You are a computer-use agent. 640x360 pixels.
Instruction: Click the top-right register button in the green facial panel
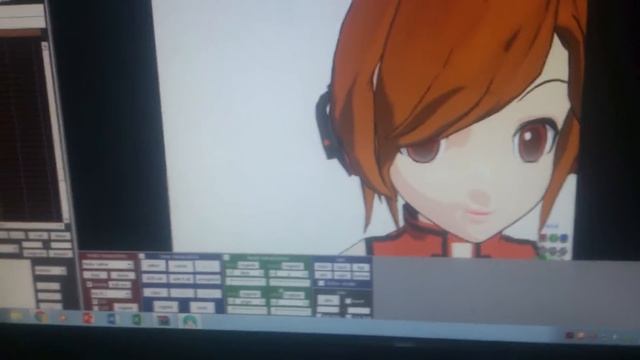point(292,266)
